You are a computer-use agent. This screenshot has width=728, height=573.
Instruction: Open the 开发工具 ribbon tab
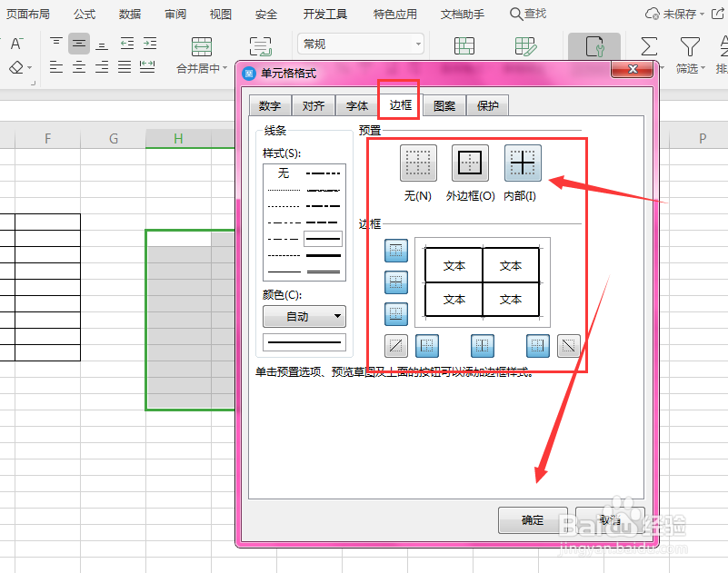pos(325,15)
